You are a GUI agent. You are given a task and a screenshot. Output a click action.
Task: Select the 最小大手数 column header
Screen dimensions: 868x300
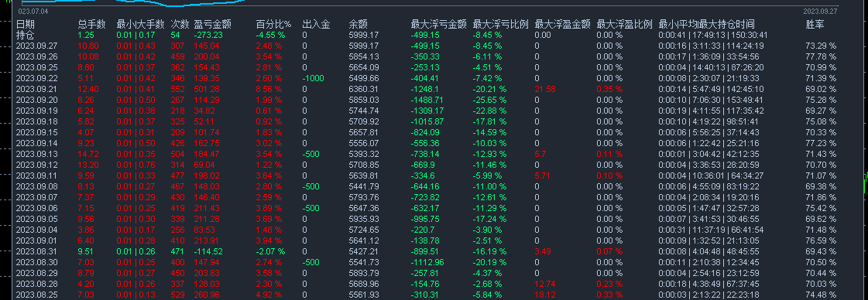click(x=141, y=24)
